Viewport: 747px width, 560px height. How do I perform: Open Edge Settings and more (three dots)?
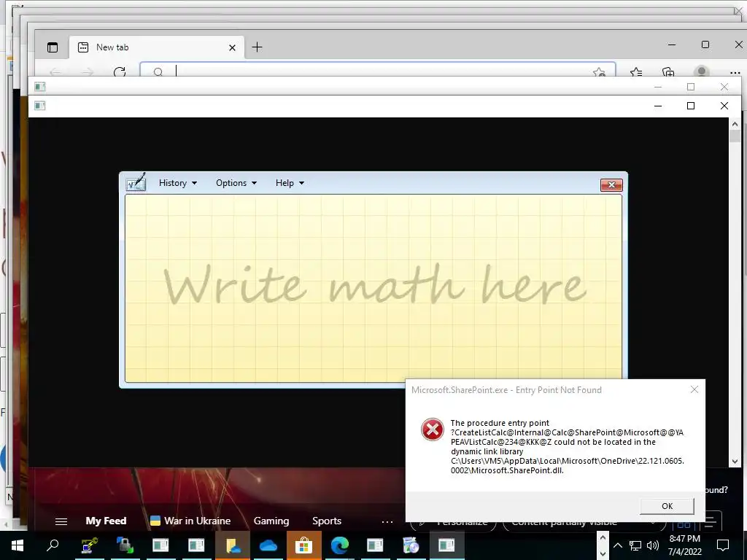[x=735, y=73]
